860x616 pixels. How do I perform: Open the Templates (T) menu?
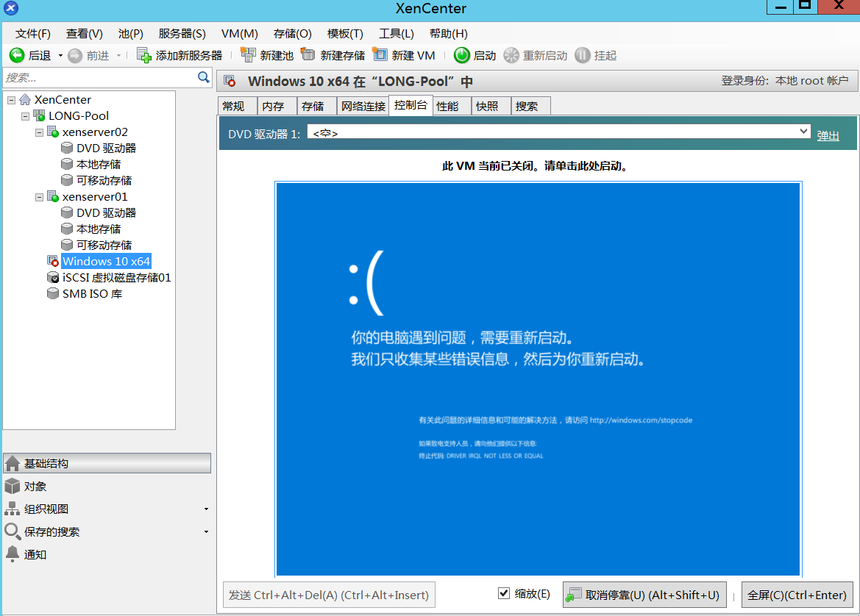345,34
